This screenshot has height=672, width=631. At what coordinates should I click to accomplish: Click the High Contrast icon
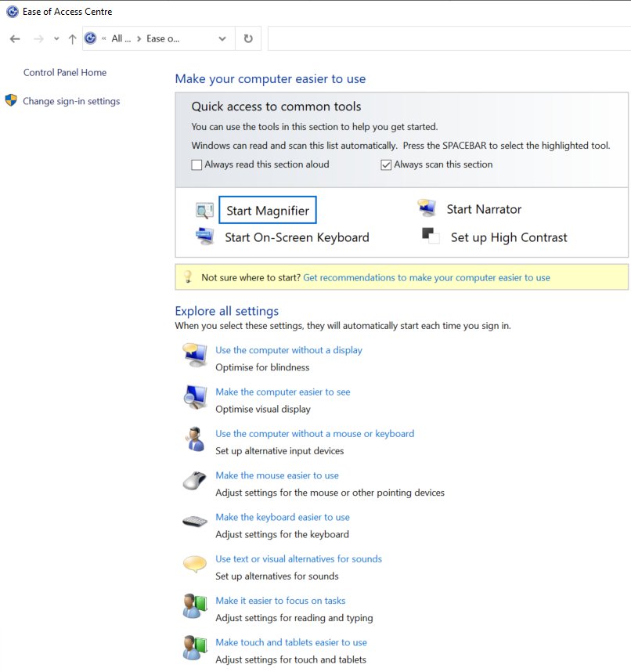[x=431, y=236]
